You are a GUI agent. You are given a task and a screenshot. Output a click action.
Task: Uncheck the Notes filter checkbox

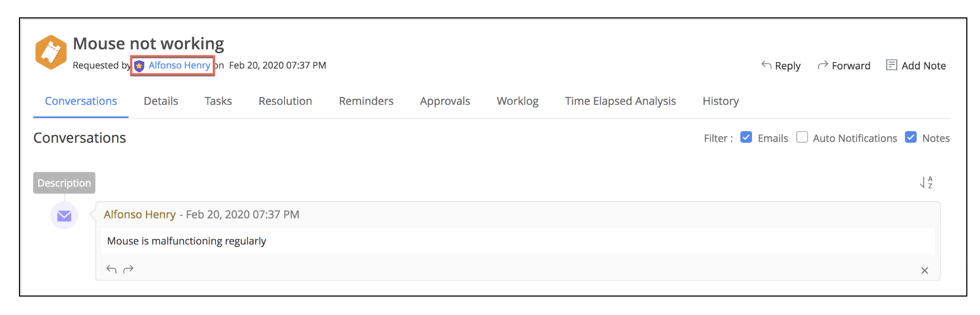coord(910,137)
